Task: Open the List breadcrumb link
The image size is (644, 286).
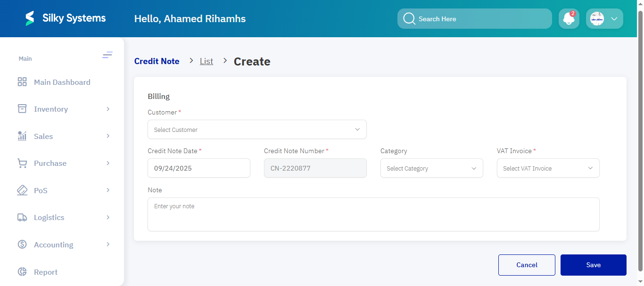Action: point(206,61)
